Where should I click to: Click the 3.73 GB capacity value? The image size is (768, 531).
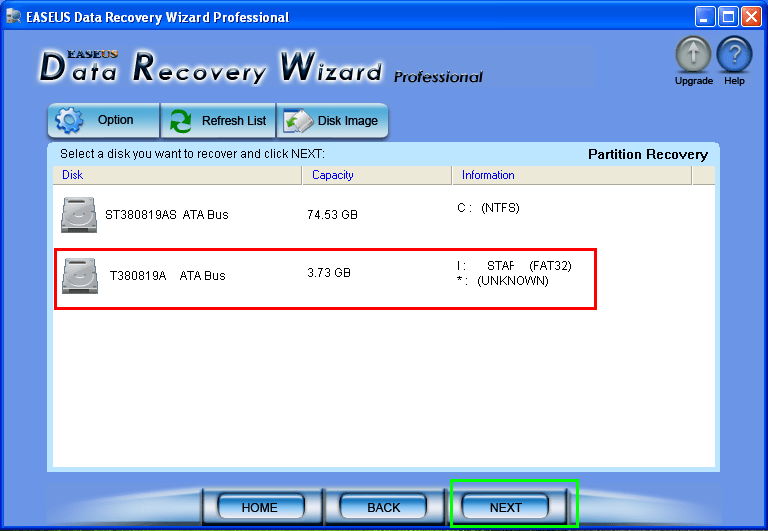[329, 272]
